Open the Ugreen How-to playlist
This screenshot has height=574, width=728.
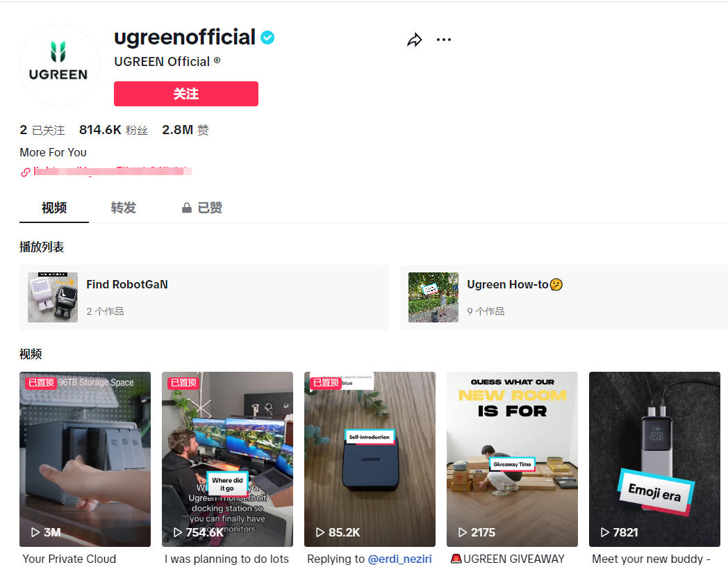point(564,297)
